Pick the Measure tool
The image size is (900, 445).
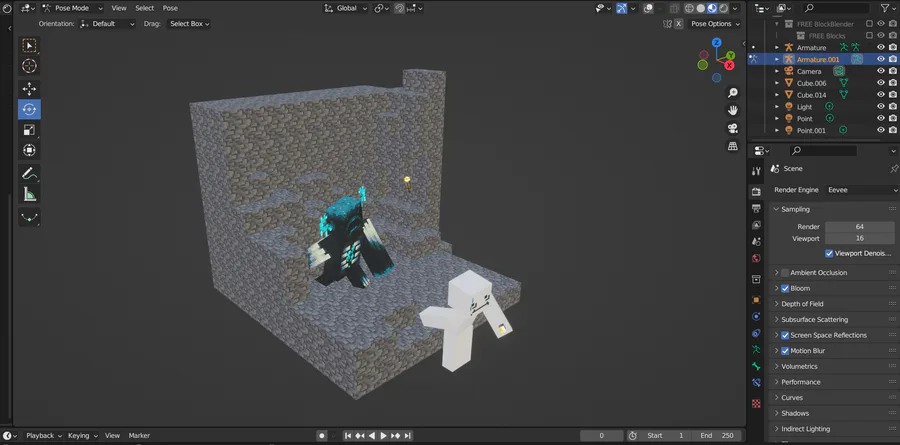click(29, 195)
